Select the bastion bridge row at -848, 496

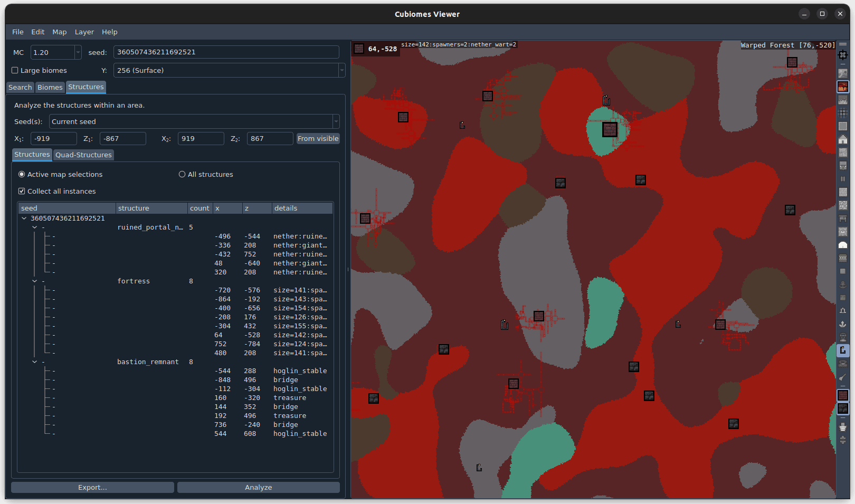coord(176,379)
